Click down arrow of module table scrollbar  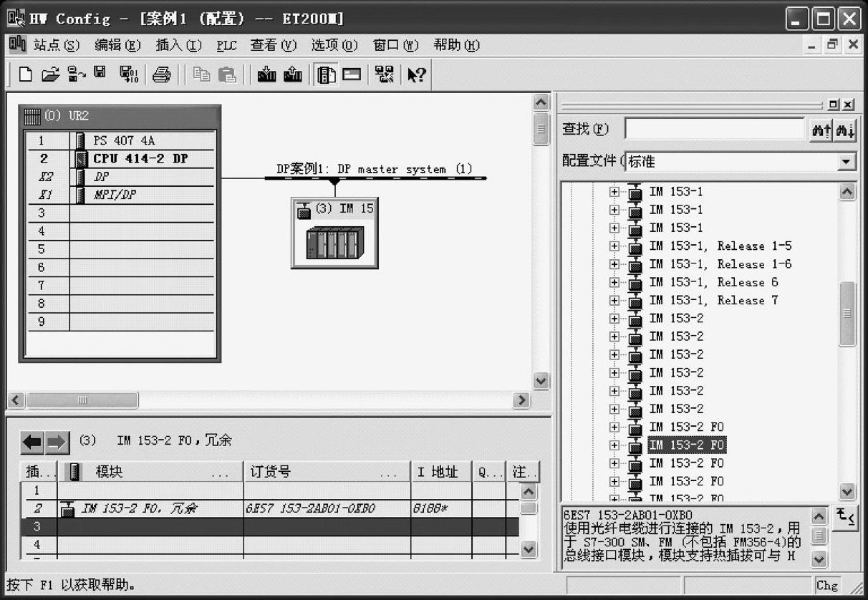(529, 549)
